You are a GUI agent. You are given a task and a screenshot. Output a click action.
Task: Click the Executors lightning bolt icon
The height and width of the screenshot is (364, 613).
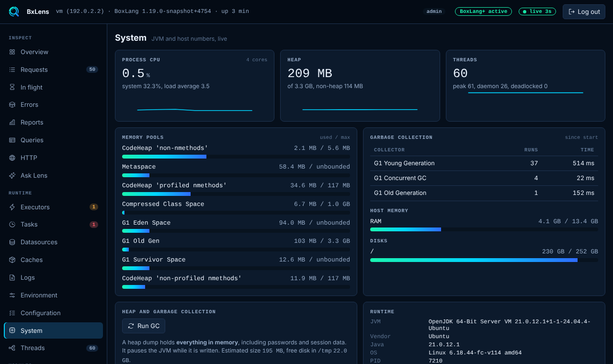tap(12, 207)
